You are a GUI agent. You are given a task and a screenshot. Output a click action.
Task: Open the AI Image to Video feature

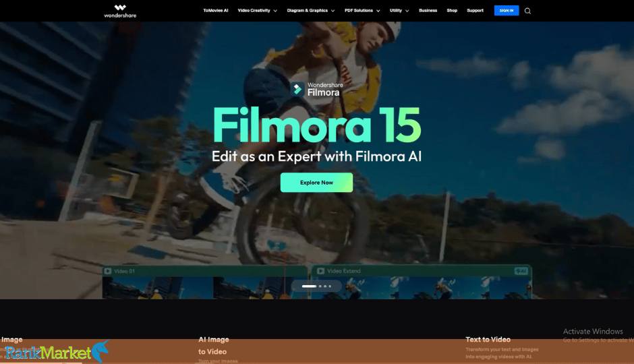214,345
